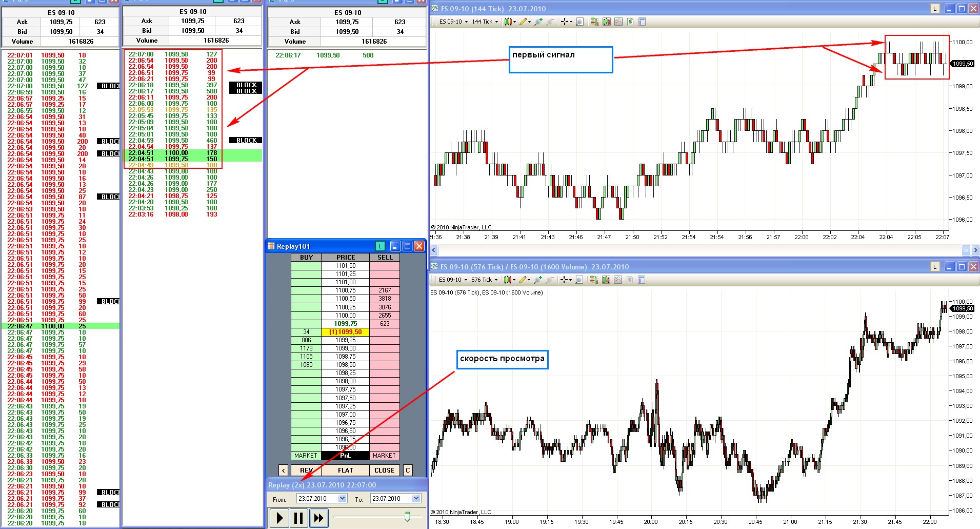Open the dollar-sign strategies icon in 144 Tick chart

(x=630, y=22)
